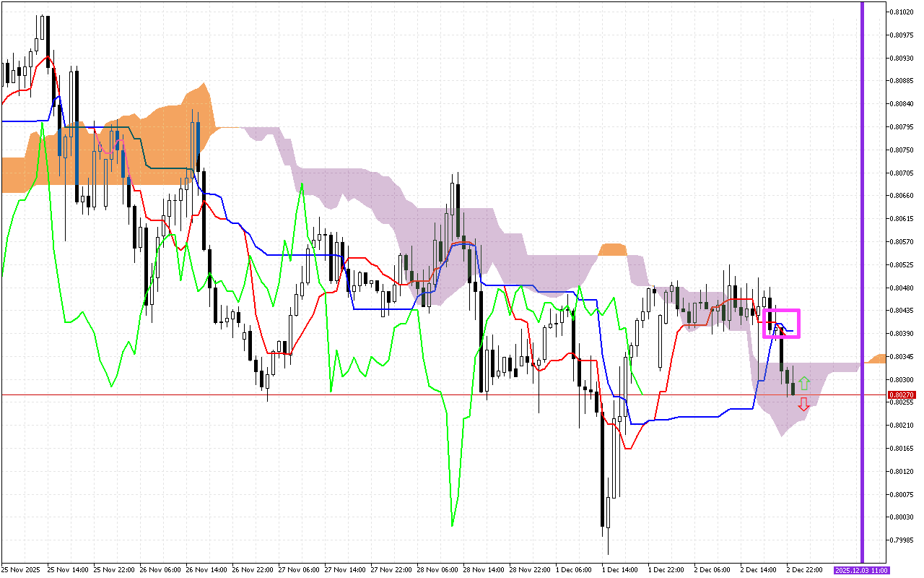924x578 pixels.
Task: Click the 2 Dec 06:00 time label
Action: point(712,570)
